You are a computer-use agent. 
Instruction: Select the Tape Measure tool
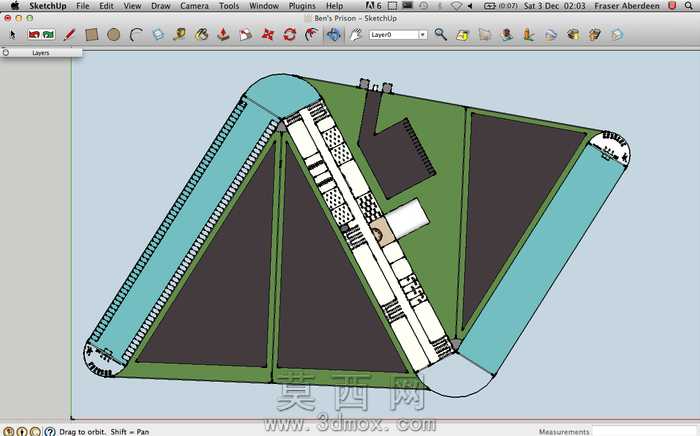[x=179, y=34]
